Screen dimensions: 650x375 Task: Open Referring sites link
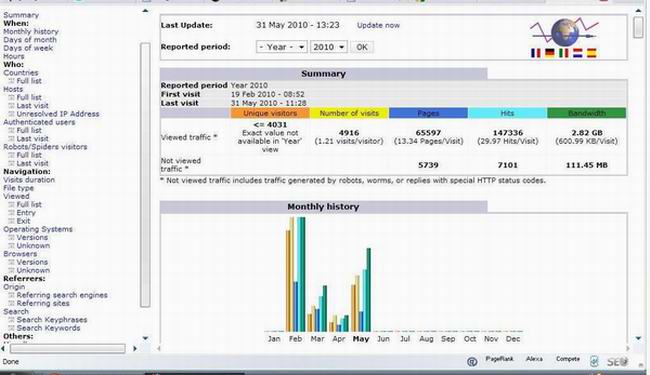tap(43, 304)
